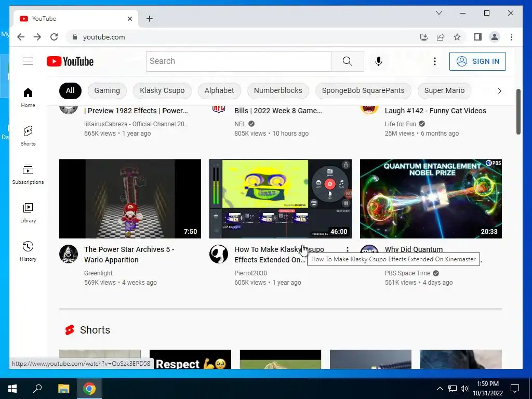Share this page icon in address bar
The width and height of the screenshot is (532, 399).
point(441,37)
